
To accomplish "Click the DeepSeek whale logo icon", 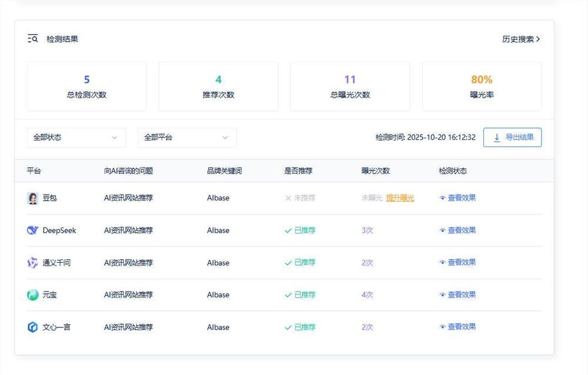I will [32, 230].
